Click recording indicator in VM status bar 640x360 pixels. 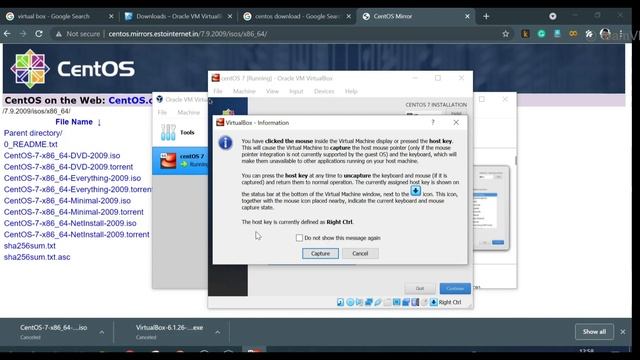(406, 302)
